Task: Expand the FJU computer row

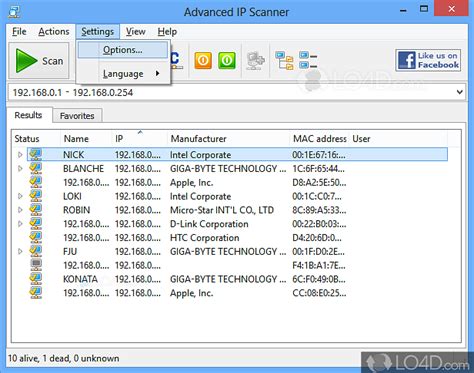Action: (20, 251)
